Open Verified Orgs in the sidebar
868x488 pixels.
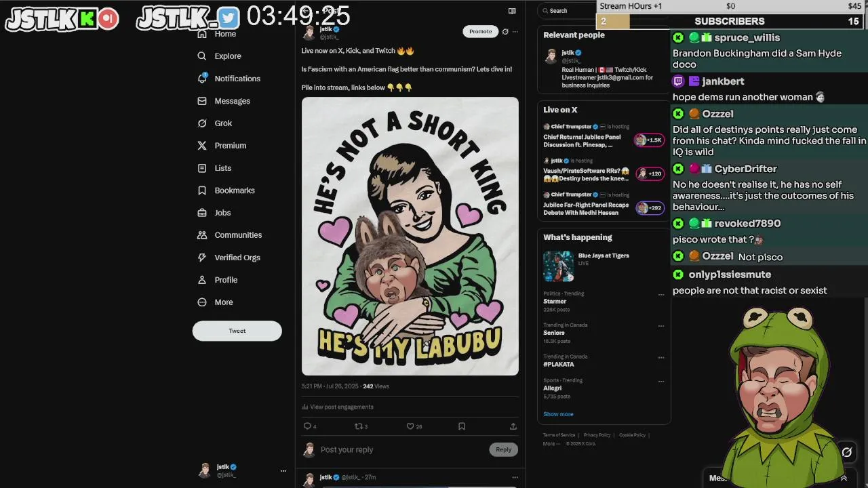[x=229, y=258]
